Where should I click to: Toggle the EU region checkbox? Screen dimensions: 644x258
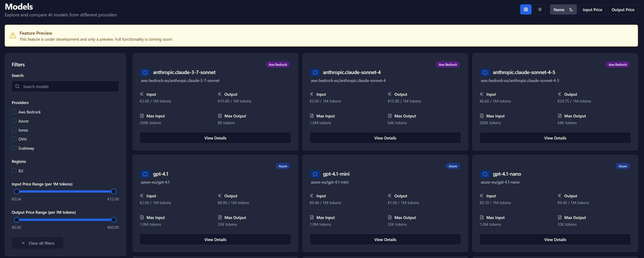tap(14, 171)
